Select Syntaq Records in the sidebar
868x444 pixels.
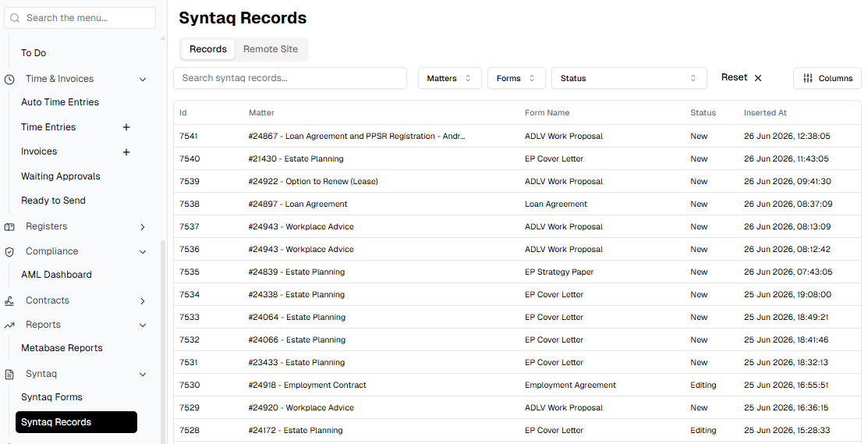click(76, 422)
